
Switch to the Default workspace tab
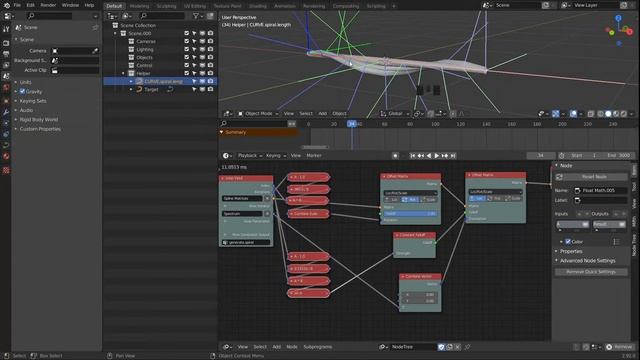(114, 6)
